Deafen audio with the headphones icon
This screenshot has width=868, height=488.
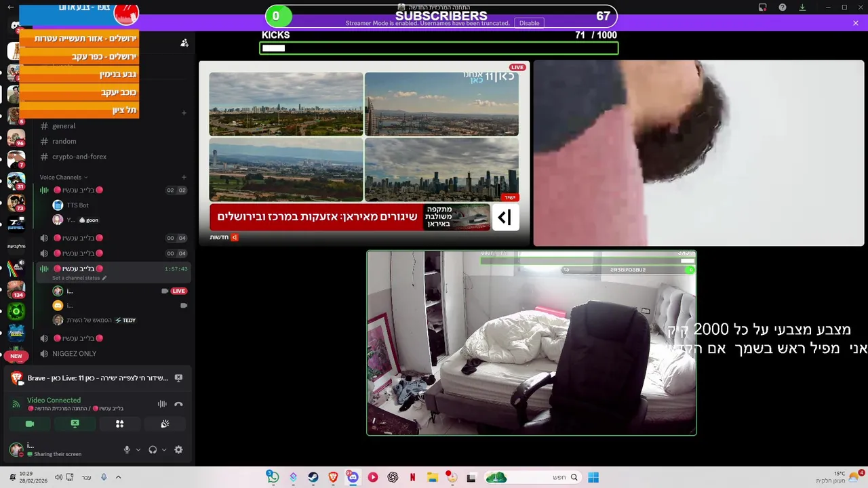click(x=153, y=449)
